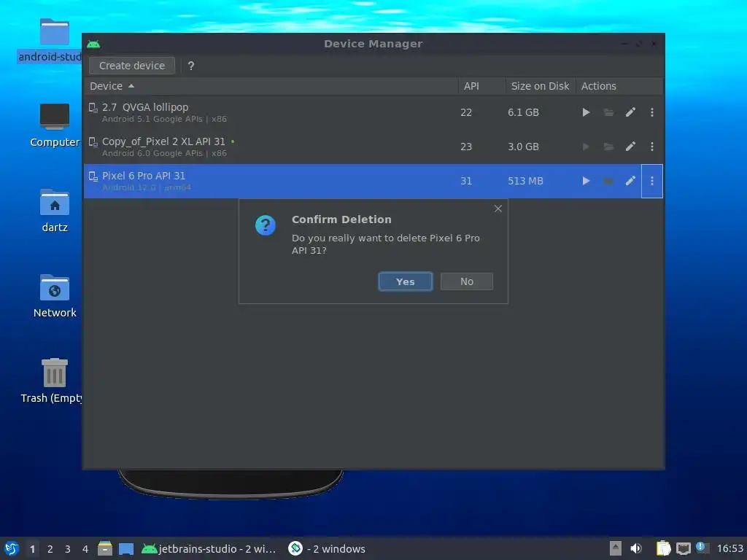
Task: Close the Confirm Deletion dialog
Action: (x=498, y=209)
